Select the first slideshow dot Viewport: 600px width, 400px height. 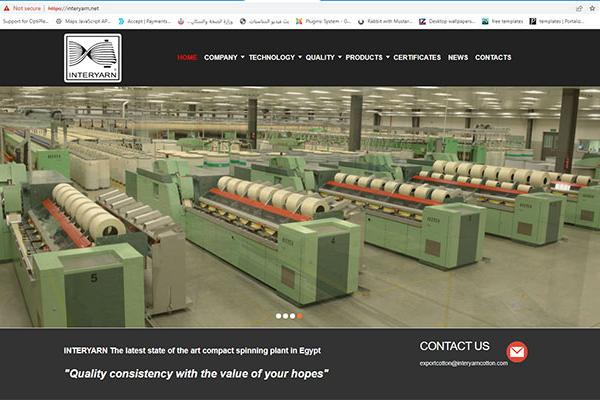point(279,316)
